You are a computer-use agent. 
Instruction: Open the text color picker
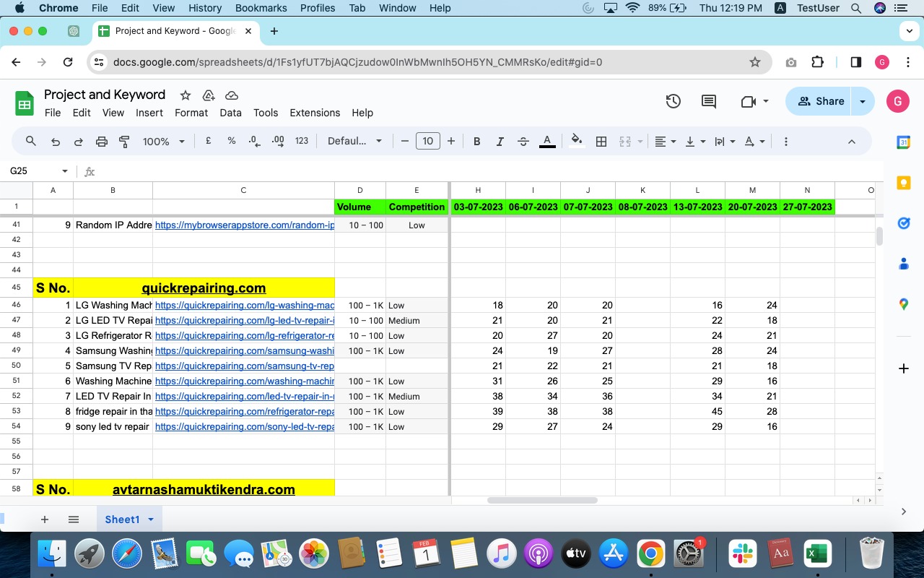[547, 141]
